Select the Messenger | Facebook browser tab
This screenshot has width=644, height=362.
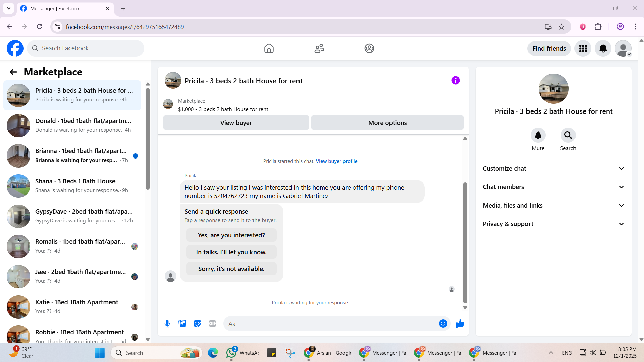[x=65, y=9]
